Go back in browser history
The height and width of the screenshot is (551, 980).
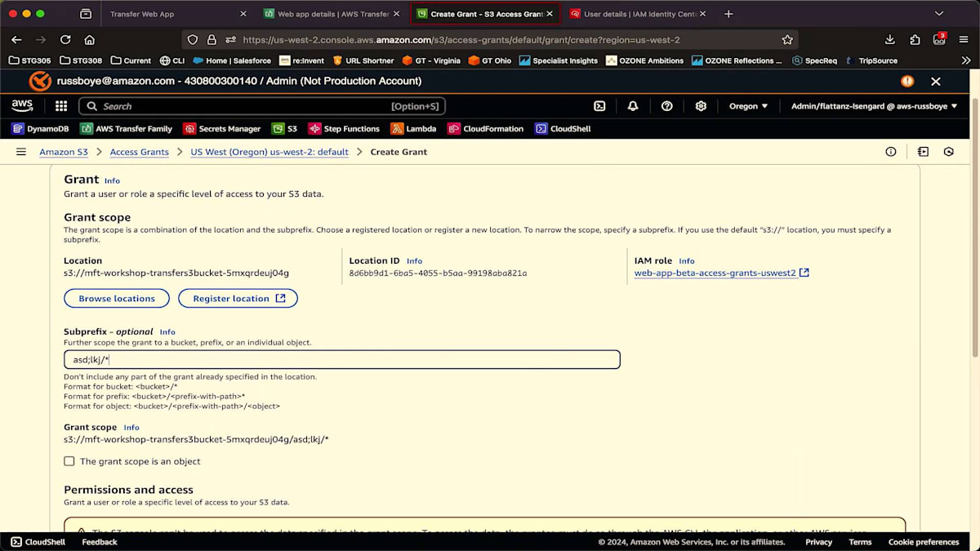[x=16, y=39]
